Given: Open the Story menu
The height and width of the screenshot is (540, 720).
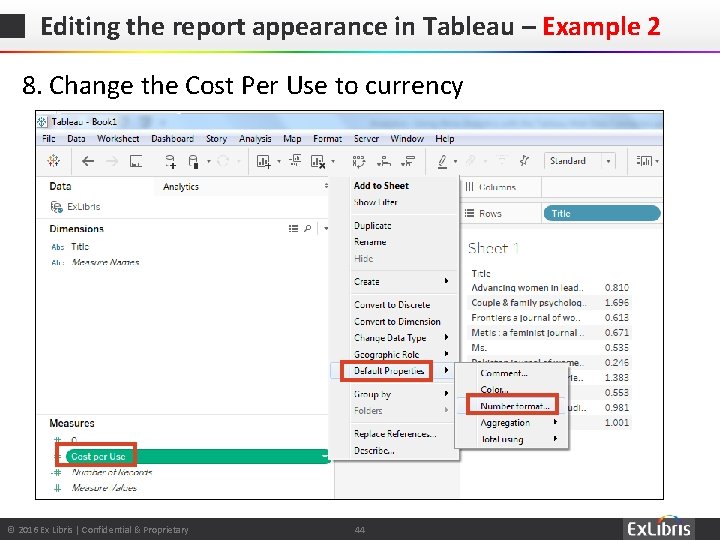Looking at the screenshot, I should tap(216, 139).
